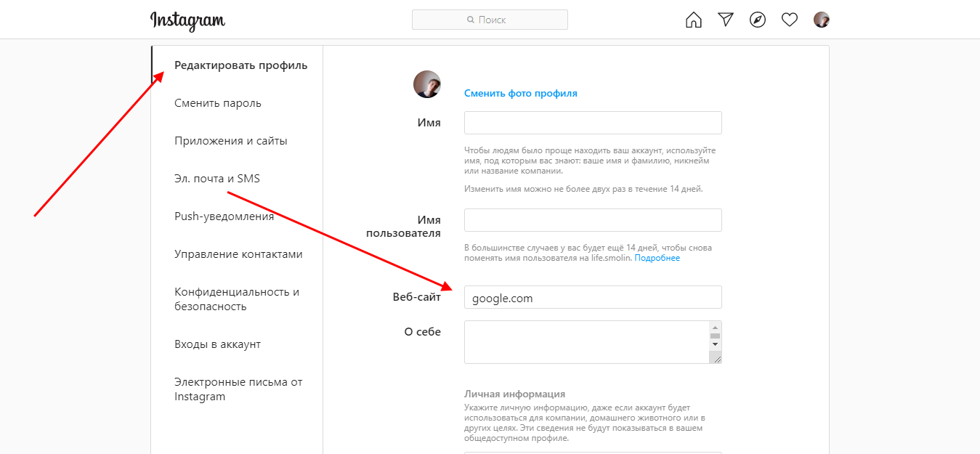Click Веб-сайт field containing google.com
This screenshot has height=454, width=980.
(x=593, y=297)
